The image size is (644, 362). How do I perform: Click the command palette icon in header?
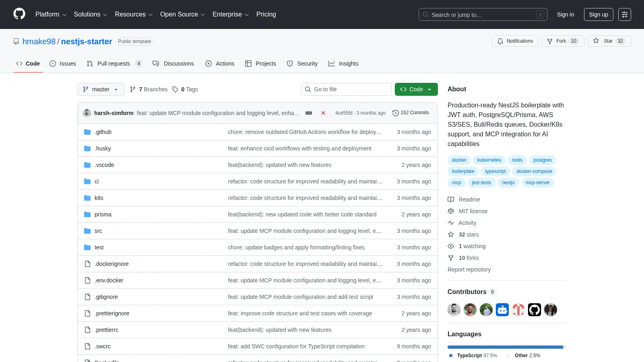[625, 14]
